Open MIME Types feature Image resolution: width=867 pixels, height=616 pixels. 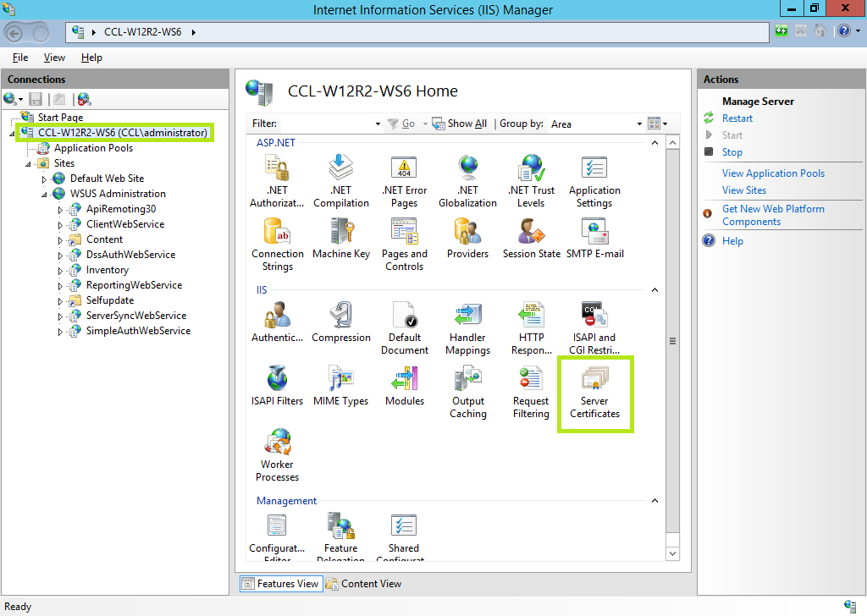tap(340, 386)
